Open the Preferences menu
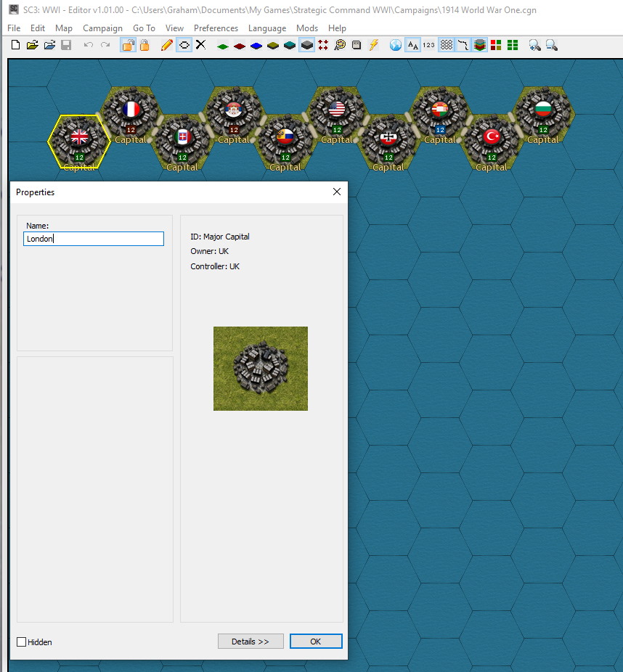The image size is (623, 672). click(x=216, y=28)
